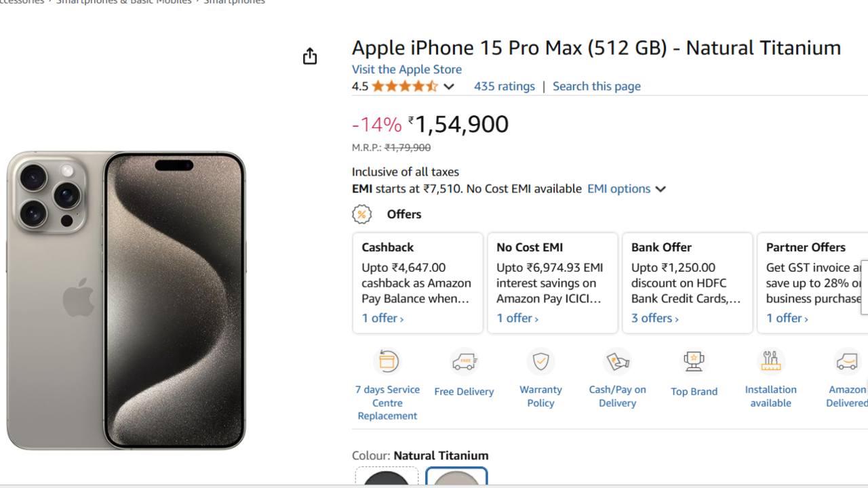This screenshot has height=488, width=868.
Task: Click the Top Brand trophy icon
Action: [x=694, y=361]
